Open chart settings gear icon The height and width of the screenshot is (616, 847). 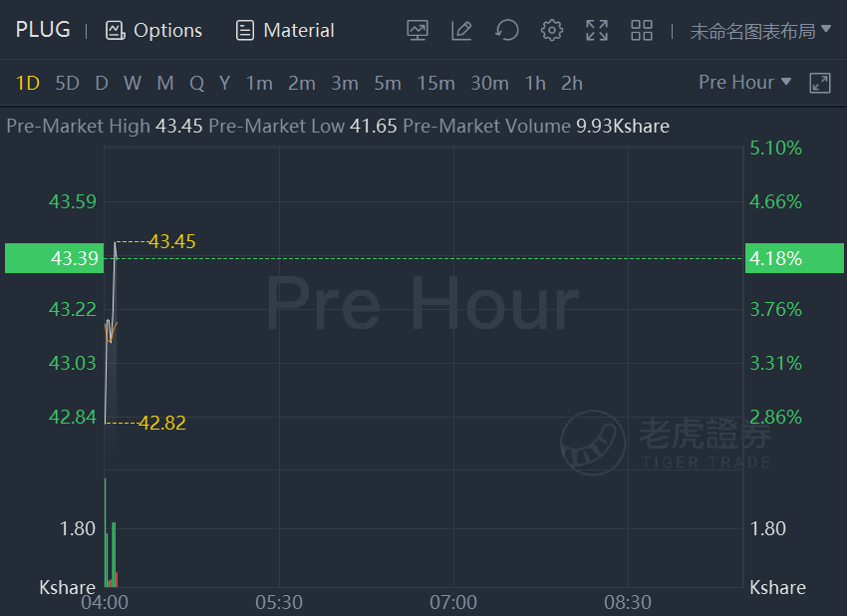pyautogui.click(x=551, y=30)
